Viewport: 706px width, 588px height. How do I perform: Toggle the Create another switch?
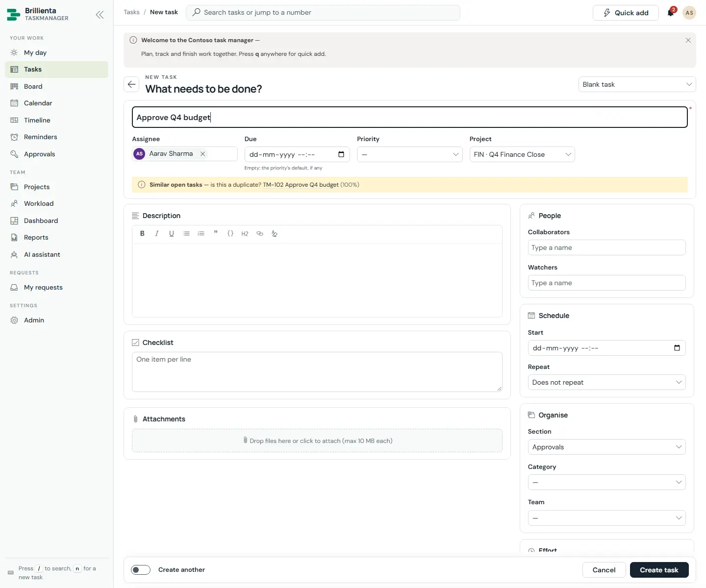coord(141,570)
